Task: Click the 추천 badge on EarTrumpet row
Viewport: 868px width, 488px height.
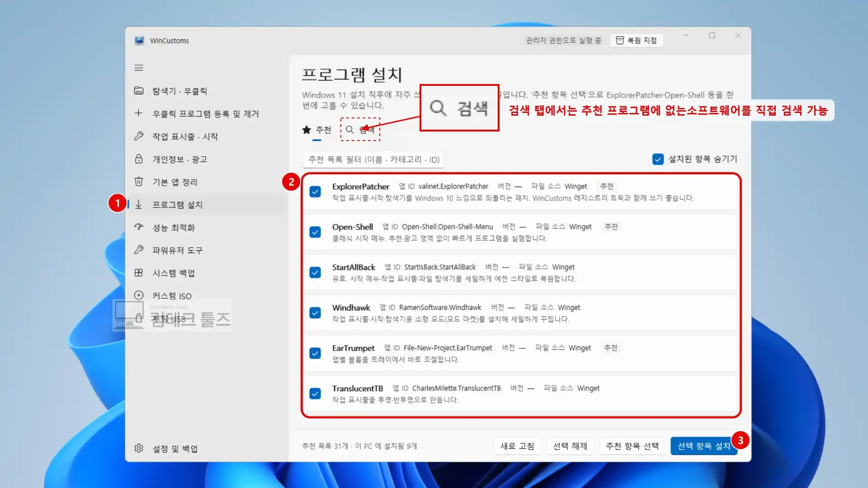Action: (611, 347)
